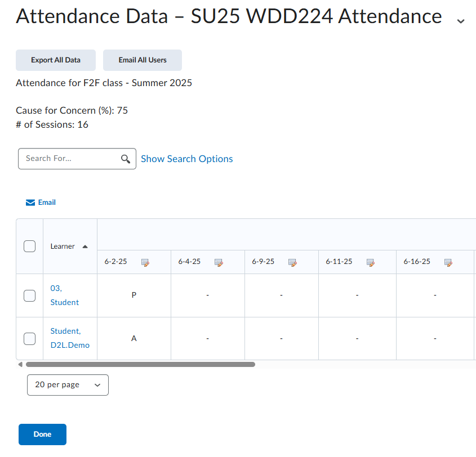Tick the select-all learners checkbox

(x=29, y=247)
